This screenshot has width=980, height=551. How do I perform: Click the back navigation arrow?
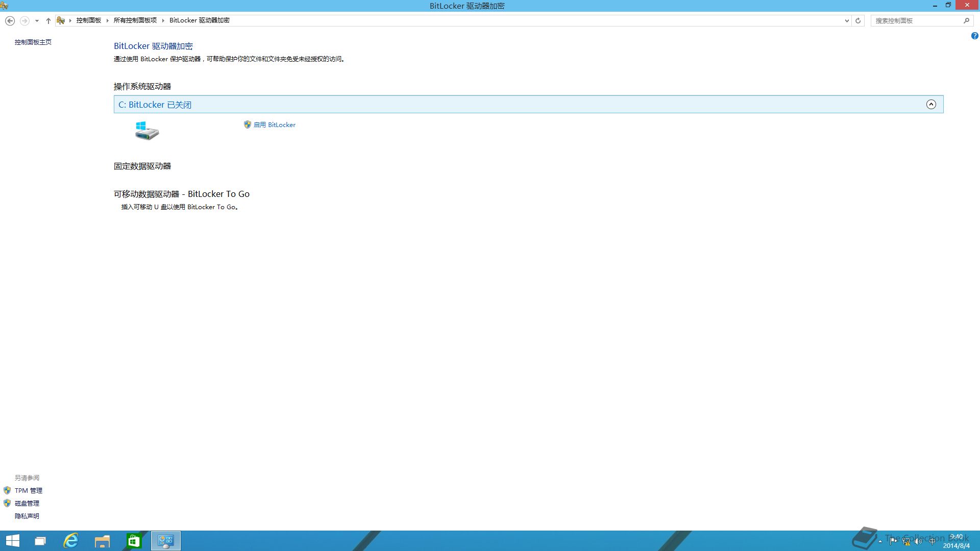(10, 21)
